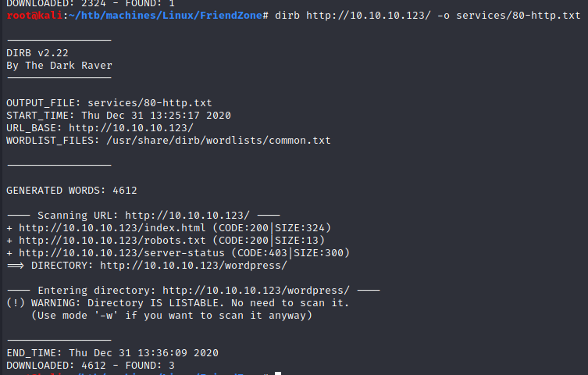The image size is (588, 375).
Task: Click the '-w' mode hint line
Action: coord(172,316)
